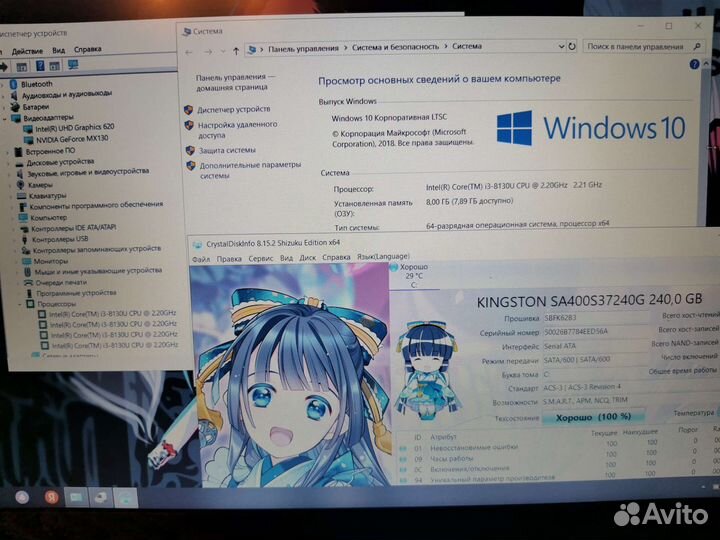The image size is (720, 540).
Task: Click round start-area taskbar icon
Action: coord(22,498)
